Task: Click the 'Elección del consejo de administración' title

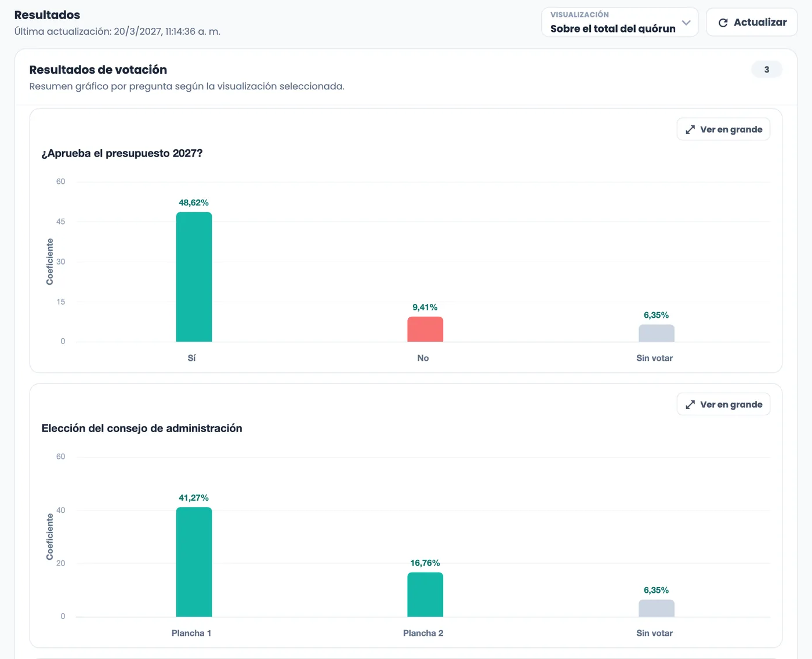Action: (x=142, y=428)
